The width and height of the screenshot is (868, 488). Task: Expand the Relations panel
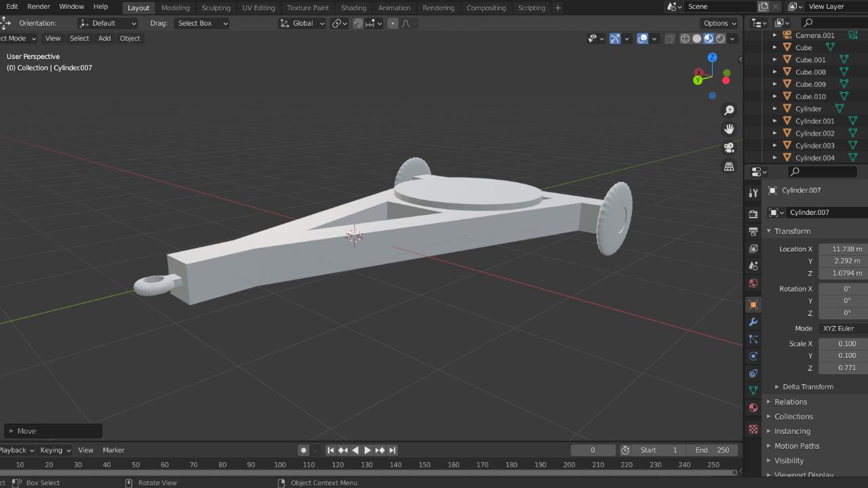tap(791, 401)
